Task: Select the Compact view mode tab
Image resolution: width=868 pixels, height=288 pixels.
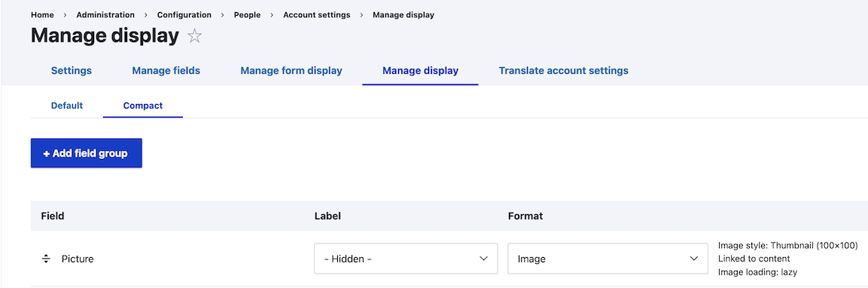Action: pos(143,106)
